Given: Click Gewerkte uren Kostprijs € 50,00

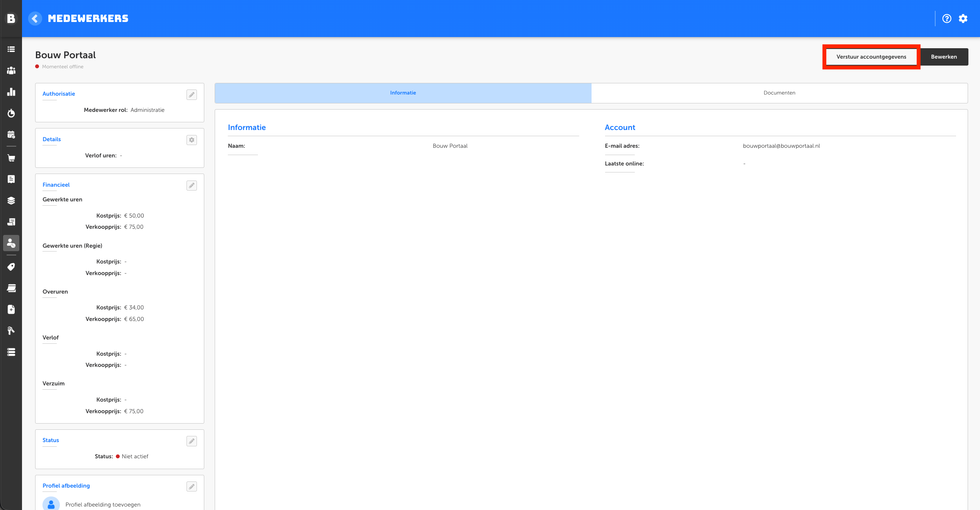Looking at the screenshot, I should click(134, 216).
